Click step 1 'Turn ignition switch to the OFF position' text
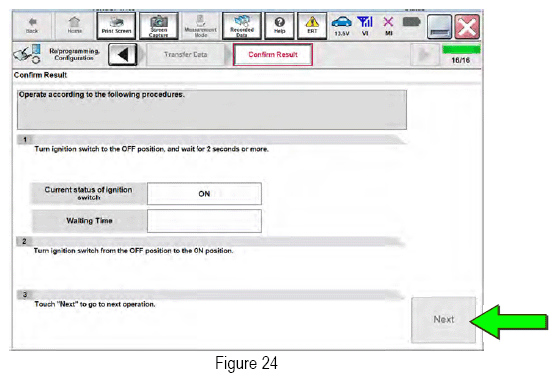This screenshot has width=558, height=382. pos(151,149)
